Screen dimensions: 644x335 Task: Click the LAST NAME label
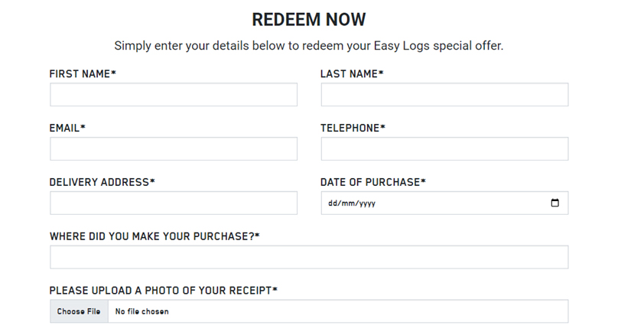pyautogui.click(x=352, y=74)
